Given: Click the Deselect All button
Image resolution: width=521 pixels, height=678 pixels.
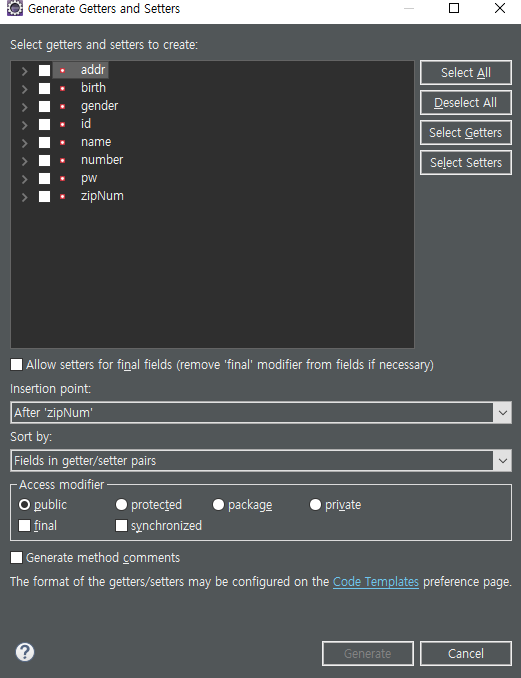Looking at the screenshot, I should pyautogui.click(x=466, y=102).
